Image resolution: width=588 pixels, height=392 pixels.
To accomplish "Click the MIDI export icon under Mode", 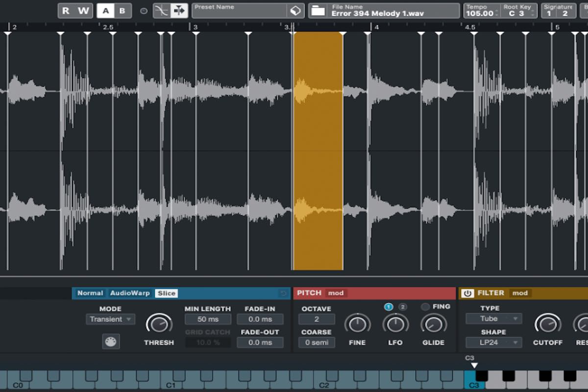I will [x=111, y=342].
